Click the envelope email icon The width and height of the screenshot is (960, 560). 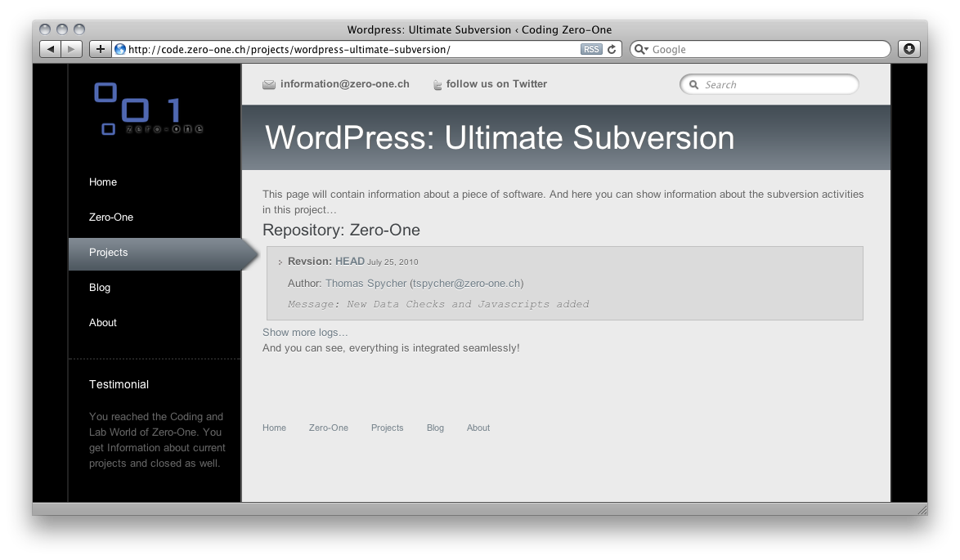[269, 84]
